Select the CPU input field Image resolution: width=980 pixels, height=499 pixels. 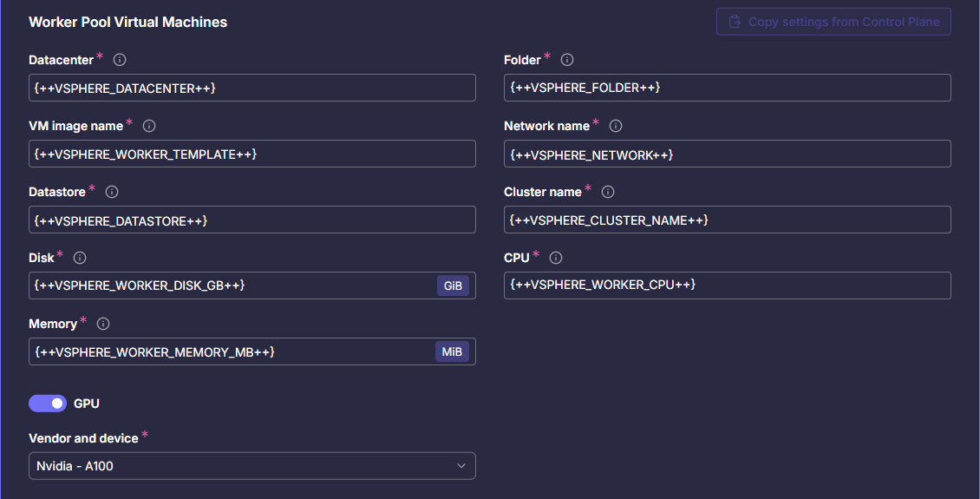(x=727, y=286)
